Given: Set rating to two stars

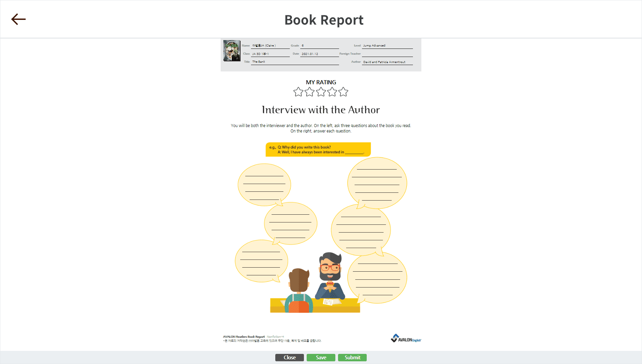Looking at the screenshot, I should (309, 92).
